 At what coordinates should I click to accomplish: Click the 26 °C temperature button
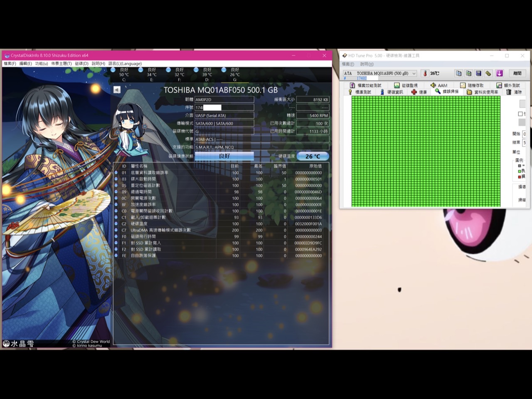[313, 156]
